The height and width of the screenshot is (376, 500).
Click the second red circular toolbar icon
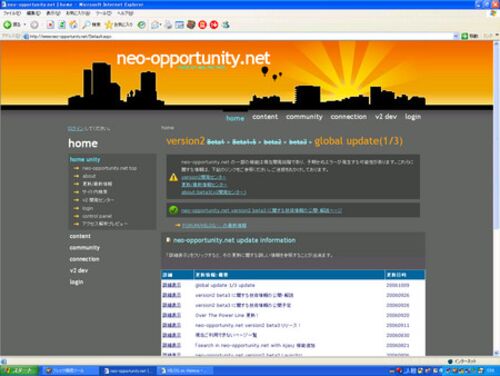click(214, 25)
